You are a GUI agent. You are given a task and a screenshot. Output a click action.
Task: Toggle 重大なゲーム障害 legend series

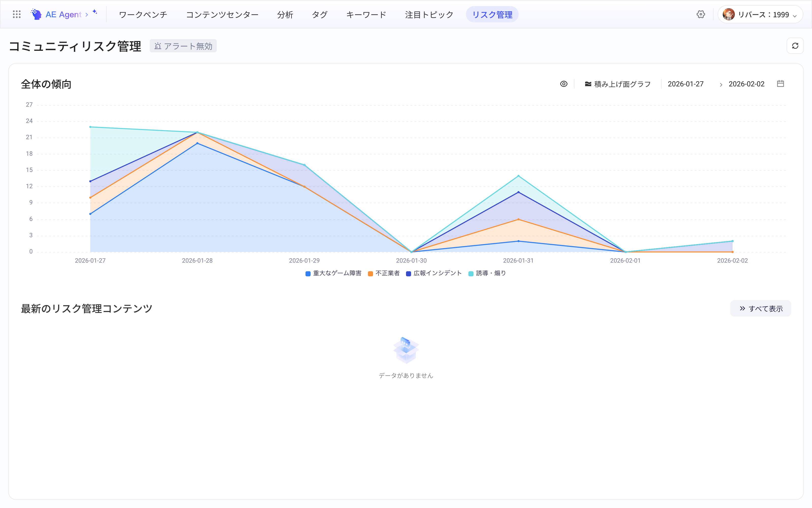[x=333, y=273]
